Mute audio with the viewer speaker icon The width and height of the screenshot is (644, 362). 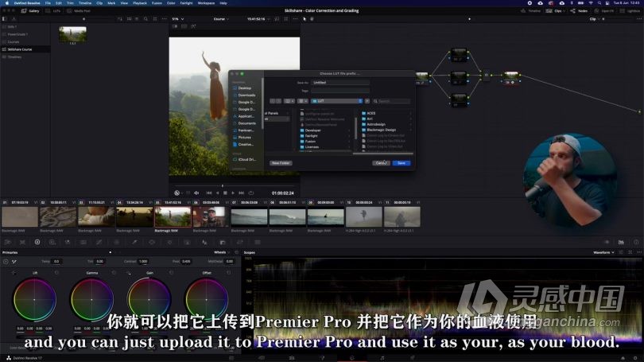tap(196, 193)
